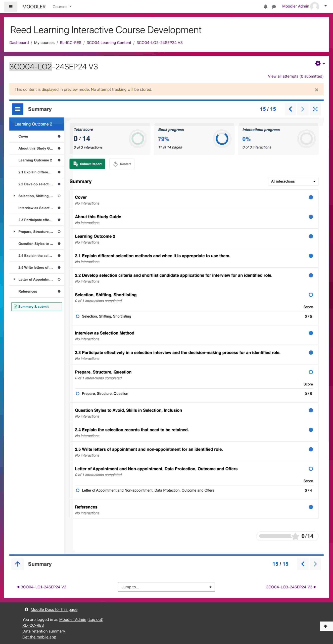The height and width of the screenshot is (644, 333).
Task: Toggle the hamburger side panel button
Action: pos(11,7)
